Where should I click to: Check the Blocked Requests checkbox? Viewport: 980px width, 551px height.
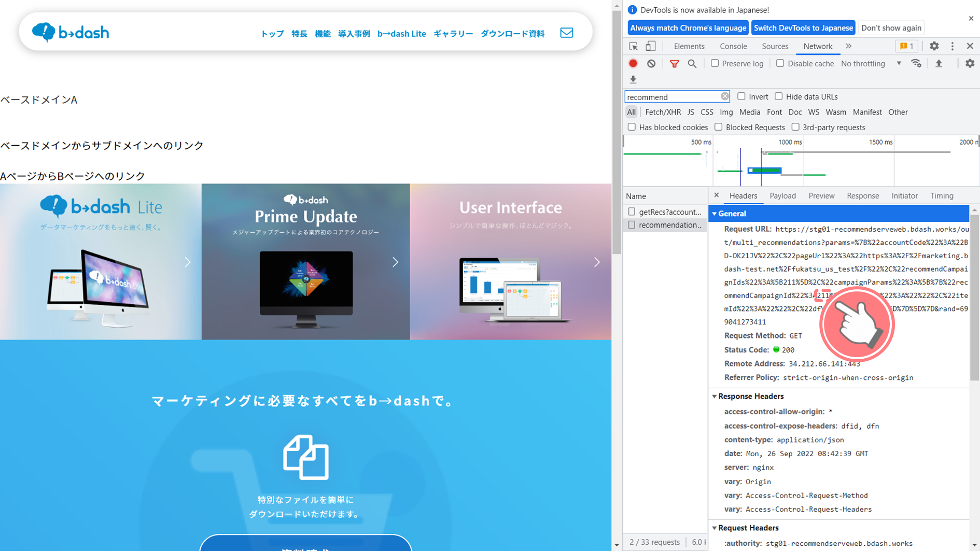(718, 127)
